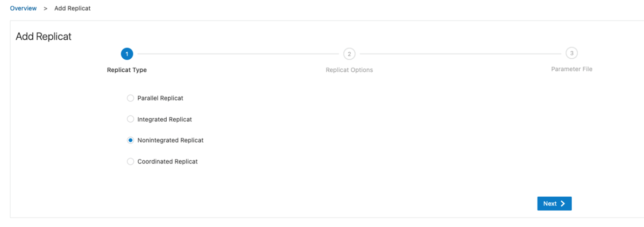
Task: Open the Replicat Type step label
Action: (127, 70)
